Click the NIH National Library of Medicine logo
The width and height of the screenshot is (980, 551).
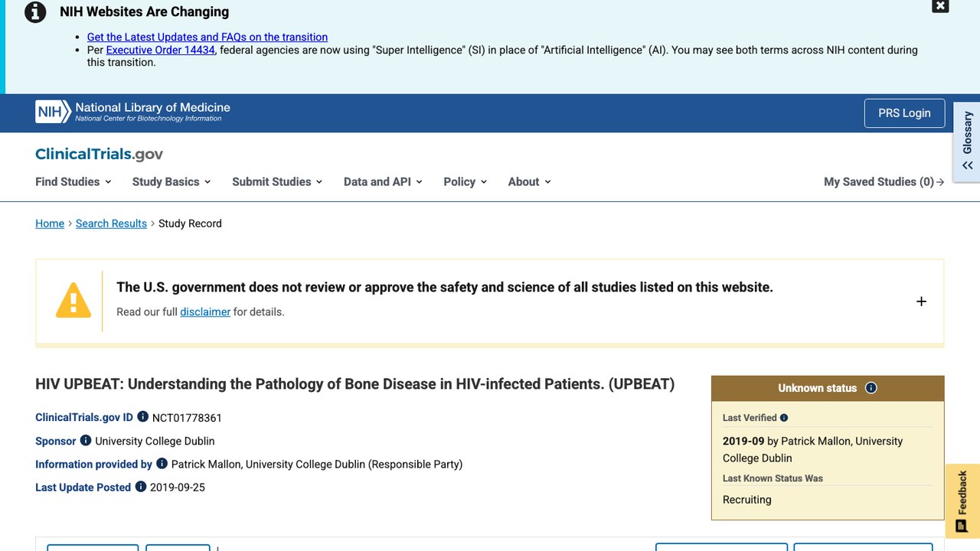(132, 112)
